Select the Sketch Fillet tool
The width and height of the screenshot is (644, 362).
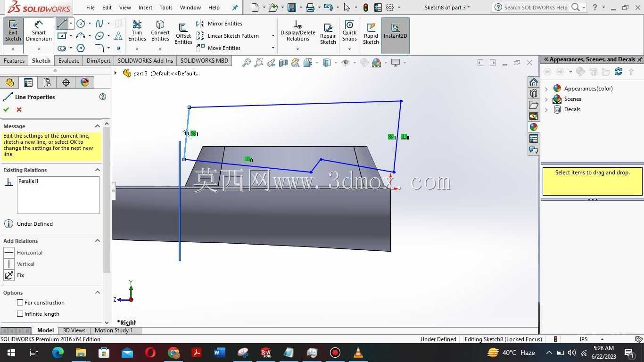click(99, 48)
